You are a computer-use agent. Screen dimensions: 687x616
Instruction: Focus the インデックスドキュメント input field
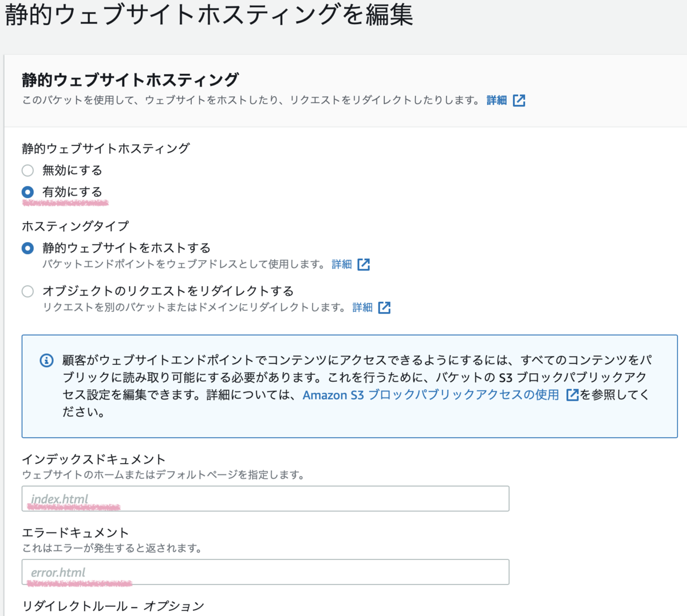(265, 498)
